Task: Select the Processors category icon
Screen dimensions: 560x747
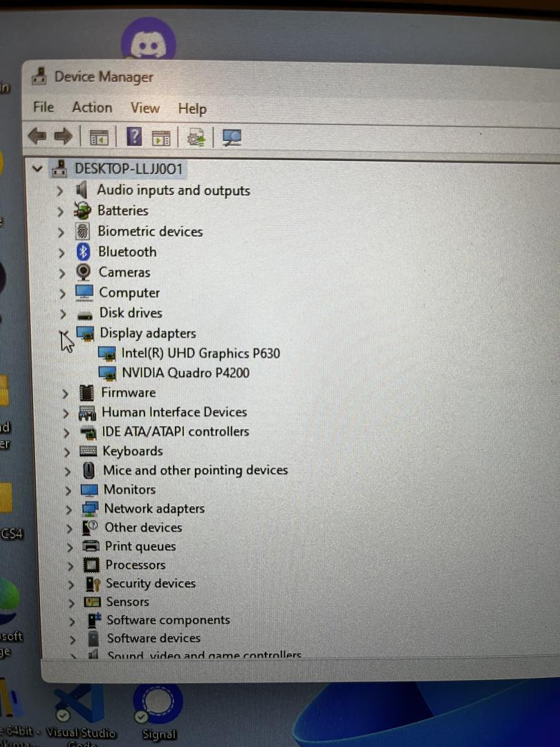Action: pos(91,565)
